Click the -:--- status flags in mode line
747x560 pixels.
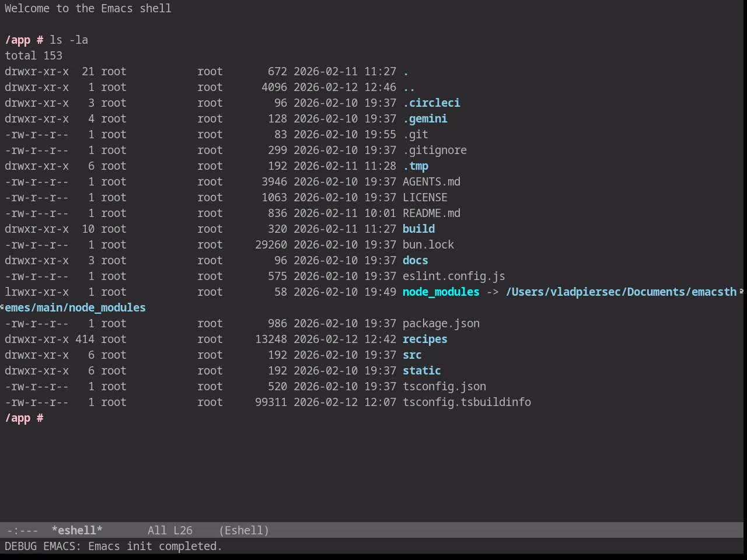[x=22, y=530]
